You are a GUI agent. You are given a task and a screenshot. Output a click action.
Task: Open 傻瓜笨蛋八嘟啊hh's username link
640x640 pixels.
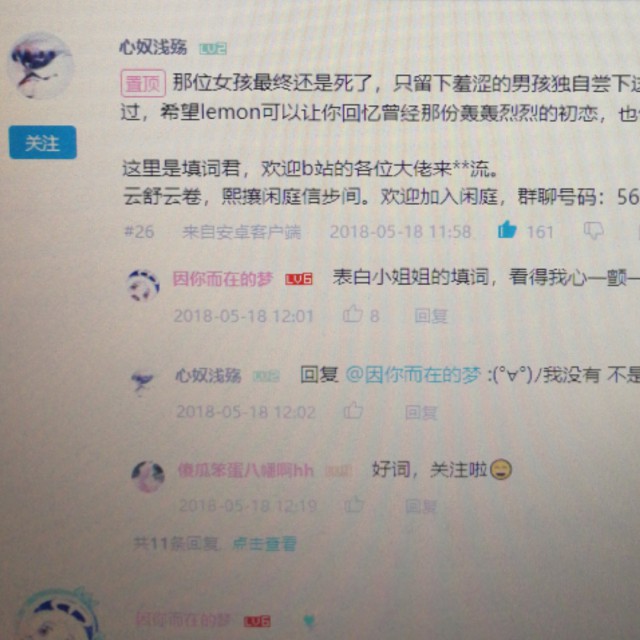tap(245, 471)
